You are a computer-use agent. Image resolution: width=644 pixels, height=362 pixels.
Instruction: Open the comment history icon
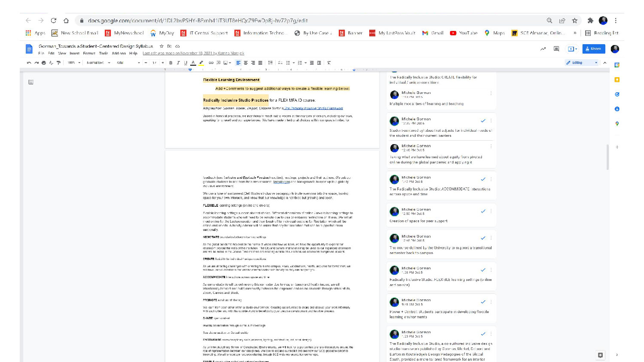556,49
